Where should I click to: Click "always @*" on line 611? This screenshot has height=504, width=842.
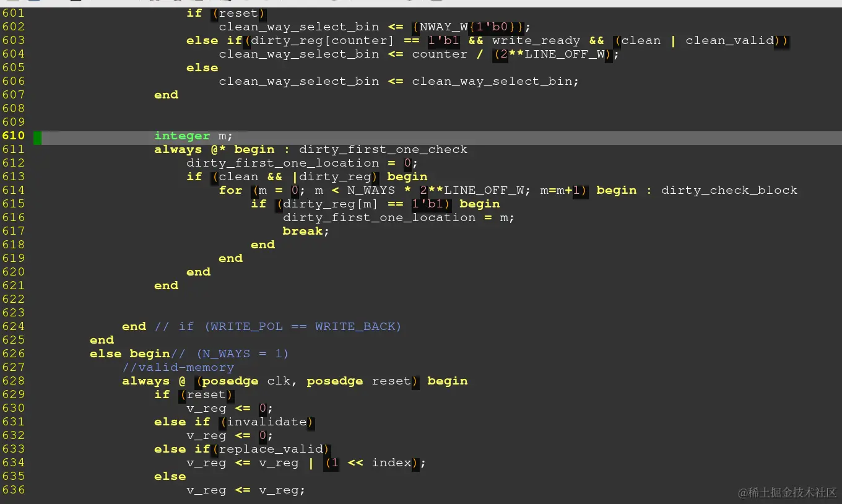[x=190, y=150]
